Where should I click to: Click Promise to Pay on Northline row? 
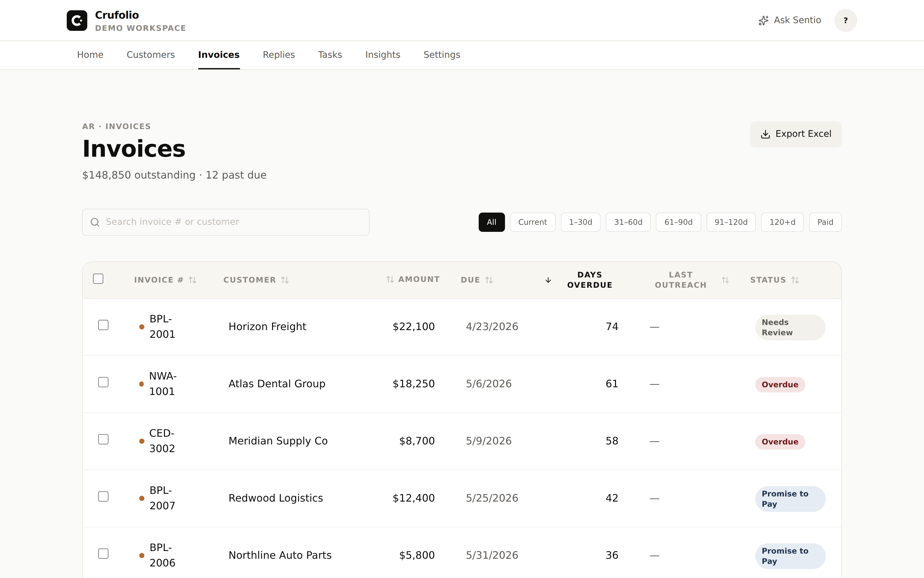(790, 556)
